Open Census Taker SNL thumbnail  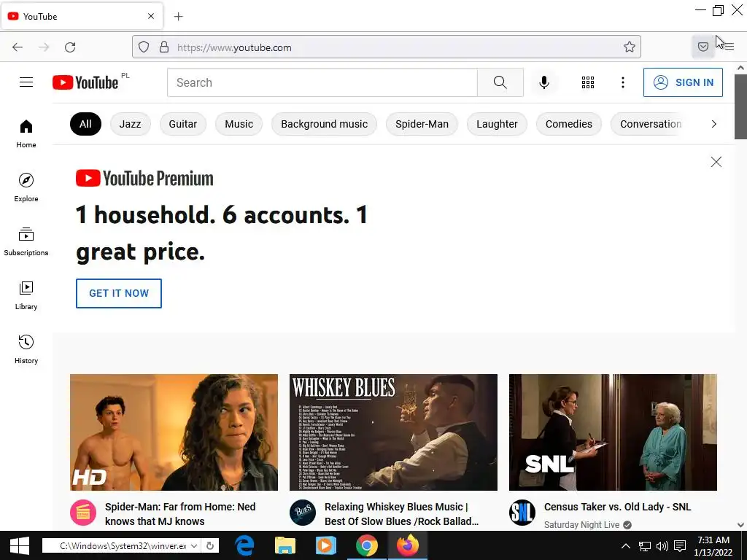(613, 432)
